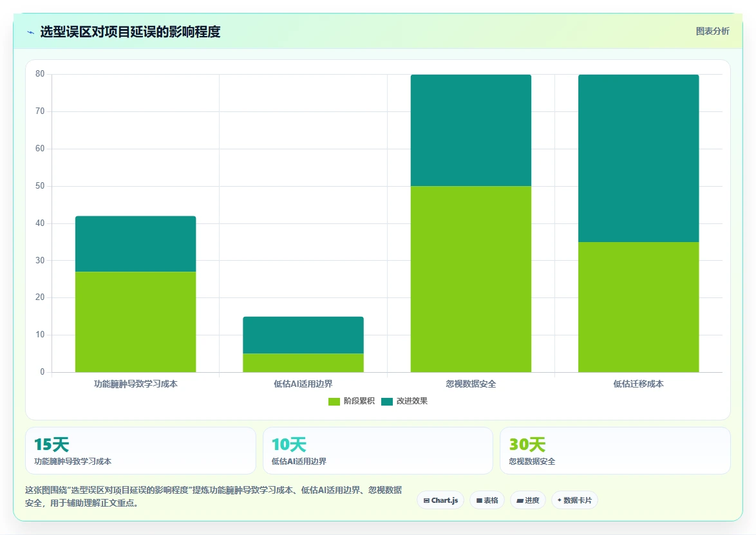756x535 pixels.
Task: Click the 阶段累积 legend text
Action: (x=359, y=401)
